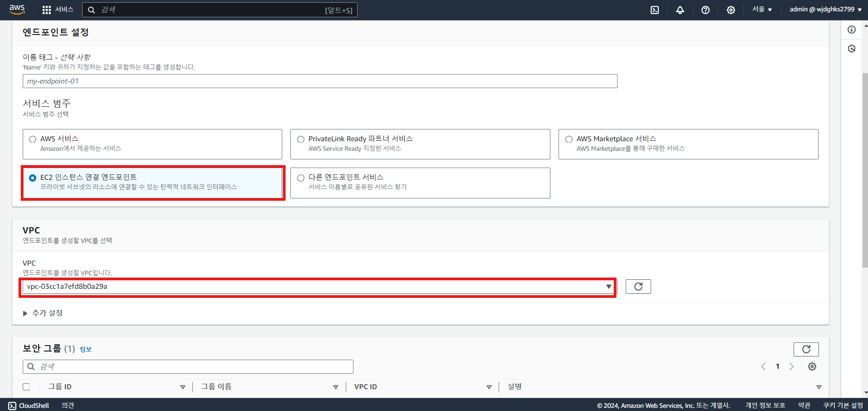
Task: Sort by 그룹 이름 column arrow
Action: (x=336, y=387)
